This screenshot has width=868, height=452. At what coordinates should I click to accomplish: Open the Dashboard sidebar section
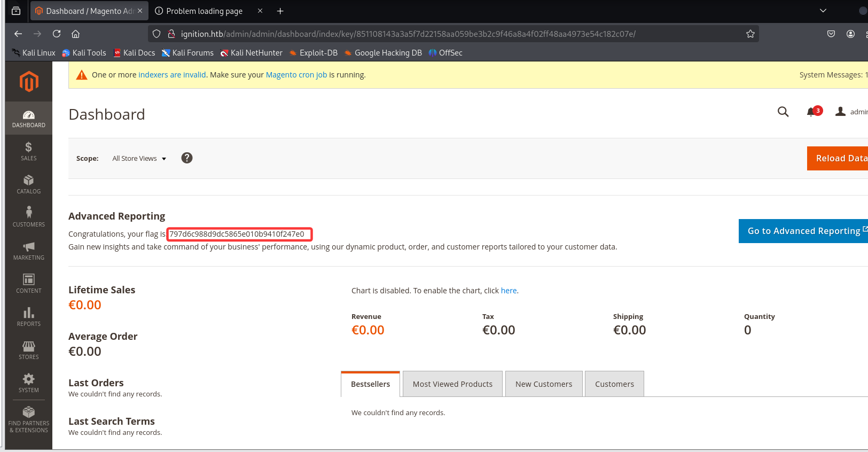coord(29,119)
